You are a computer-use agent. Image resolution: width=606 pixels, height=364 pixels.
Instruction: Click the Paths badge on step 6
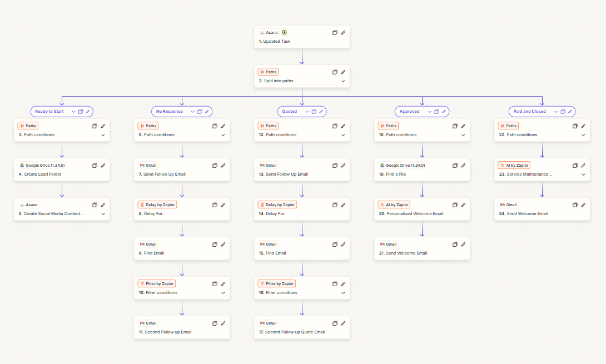tap(148, 126)
